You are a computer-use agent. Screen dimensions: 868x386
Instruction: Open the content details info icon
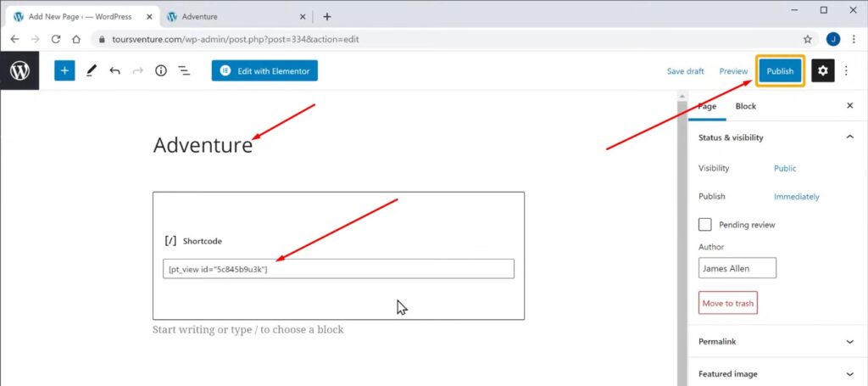pos(161,71)
